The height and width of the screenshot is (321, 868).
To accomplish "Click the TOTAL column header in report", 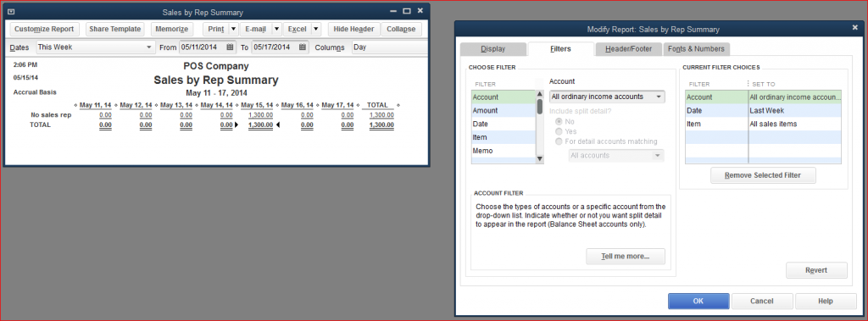I will [377, 105].
